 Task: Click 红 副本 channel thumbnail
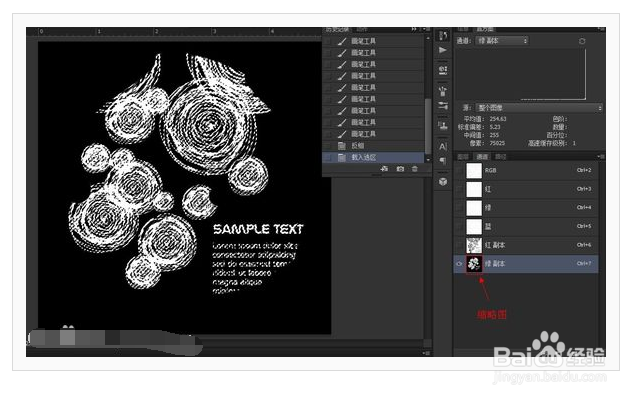pyautogui.click(x=474, y=245)
